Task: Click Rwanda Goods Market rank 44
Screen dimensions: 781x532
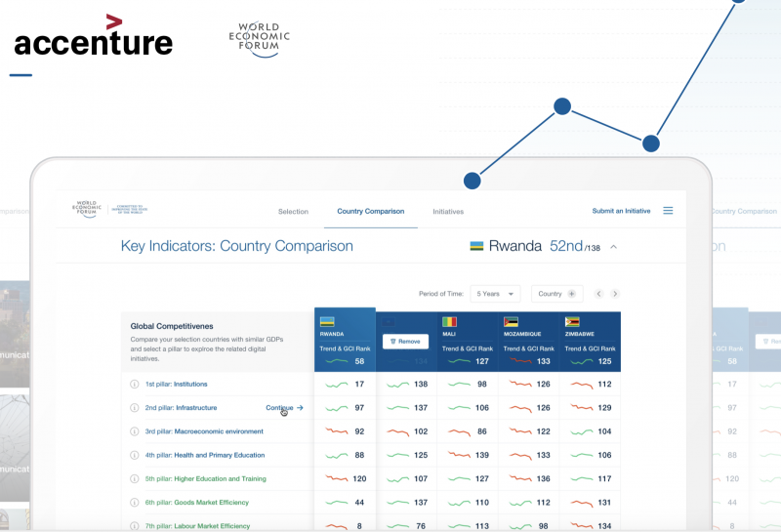Action: pos(359,502)
